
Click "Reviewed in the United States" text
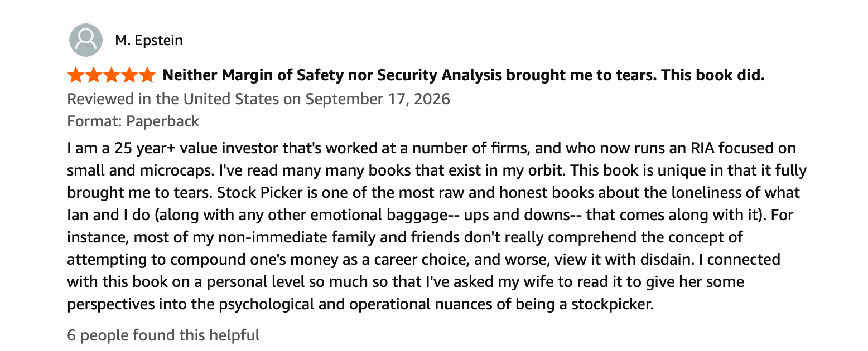pyautogui.click(x=173, y=99)
